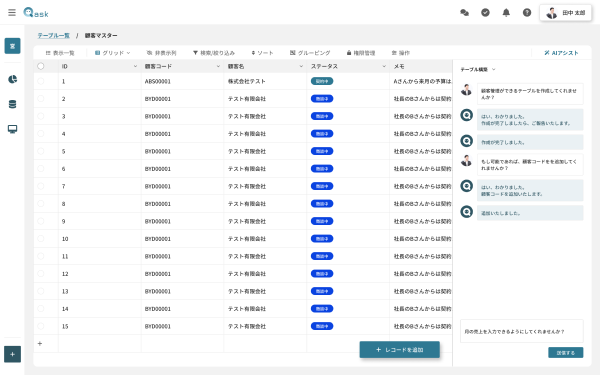Select the checkbox for row 2
This screenshot has width=600, height=375.
[x=41, y=99]
